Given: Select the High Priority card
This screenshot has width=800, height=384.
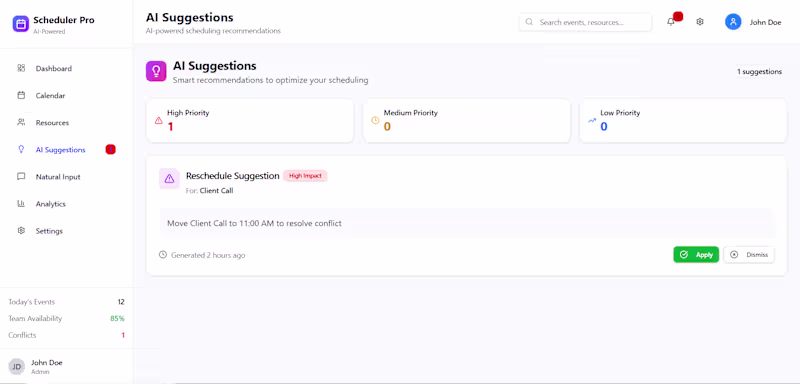Looking at the screenshot, I should point(249,121).
